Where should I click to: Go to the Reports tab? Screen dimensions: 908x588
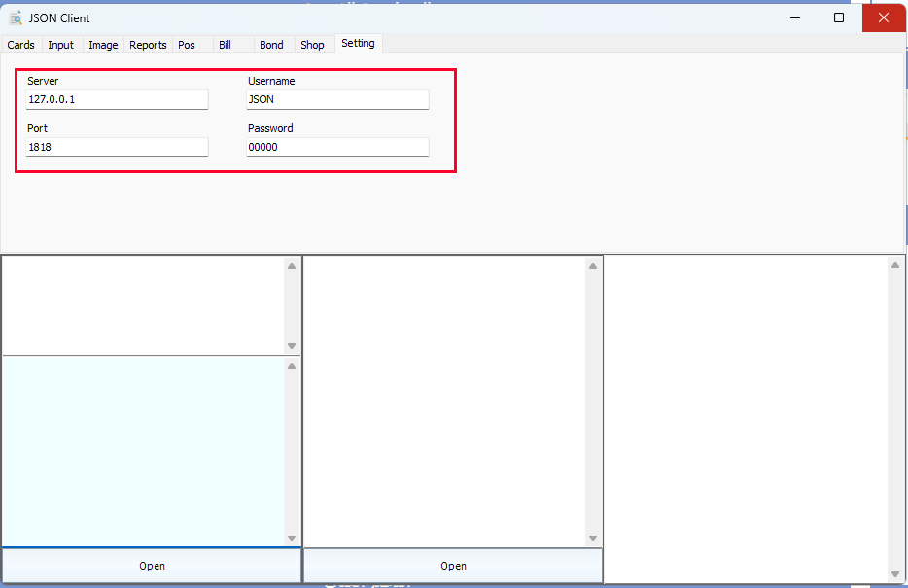[148, 45]
